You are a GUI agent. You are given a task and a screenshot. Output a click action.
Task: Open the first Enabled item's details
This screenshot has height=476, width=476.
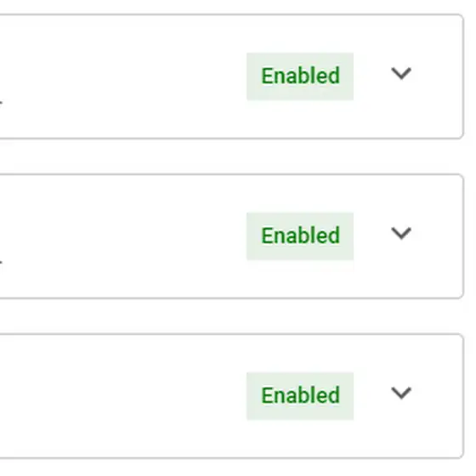pos(401,74)
